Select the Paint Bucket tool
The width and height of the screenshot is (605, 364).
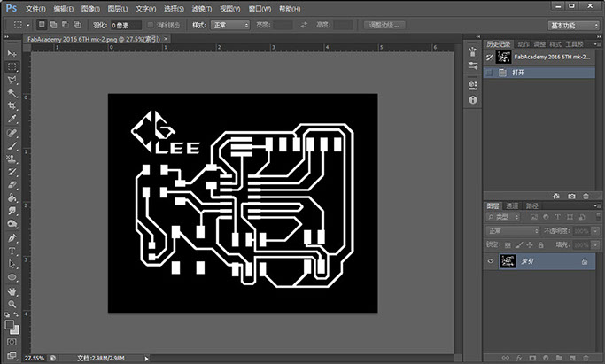[x=12, y=198]
